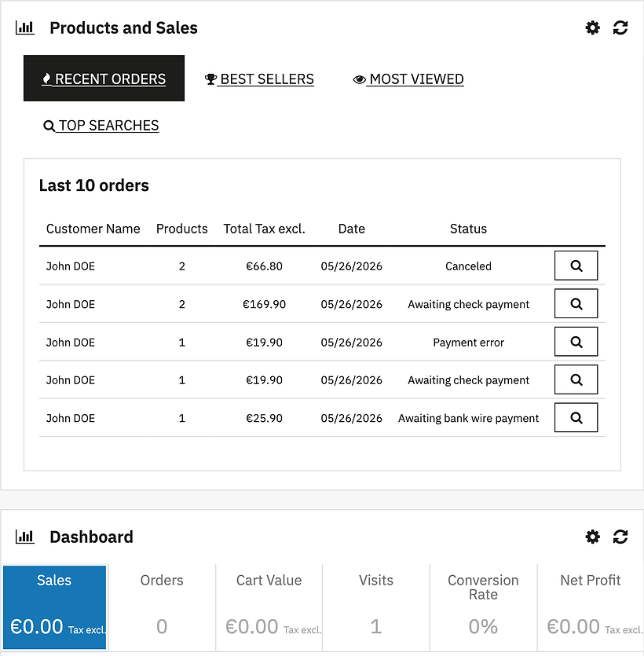The width and height of the screenshot is (644, 656).
Task: Select the Orders dashboard tile
Action: (x=162, y=607)
